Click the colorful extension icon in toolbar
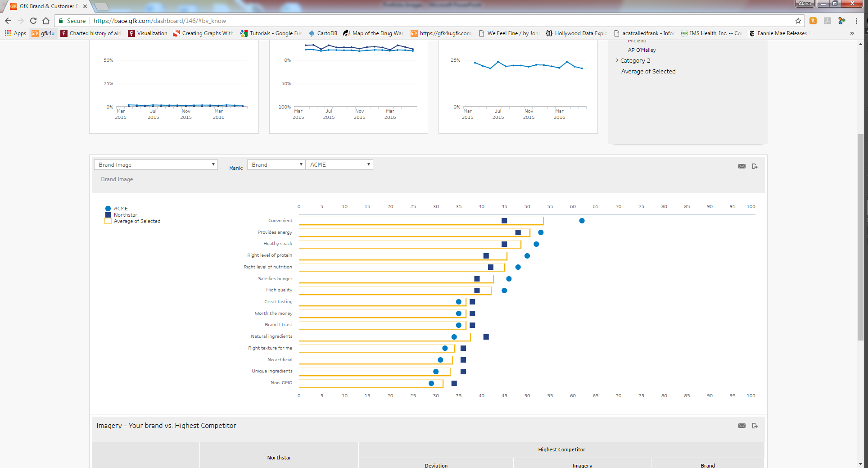Image resolution: width=868 pixels, height=468 pixels. [x=841, y=21]
